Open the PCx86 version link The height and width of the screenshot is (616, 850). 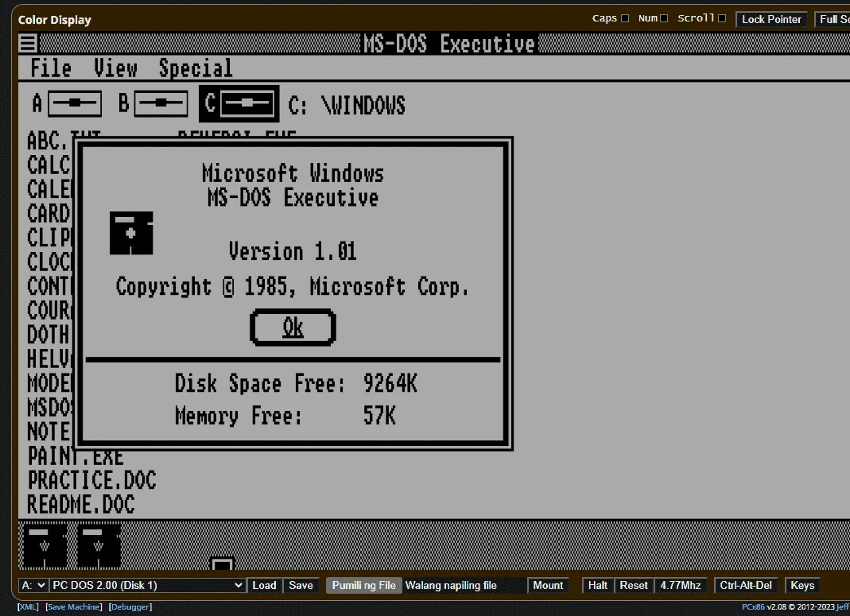click(753, 606)
